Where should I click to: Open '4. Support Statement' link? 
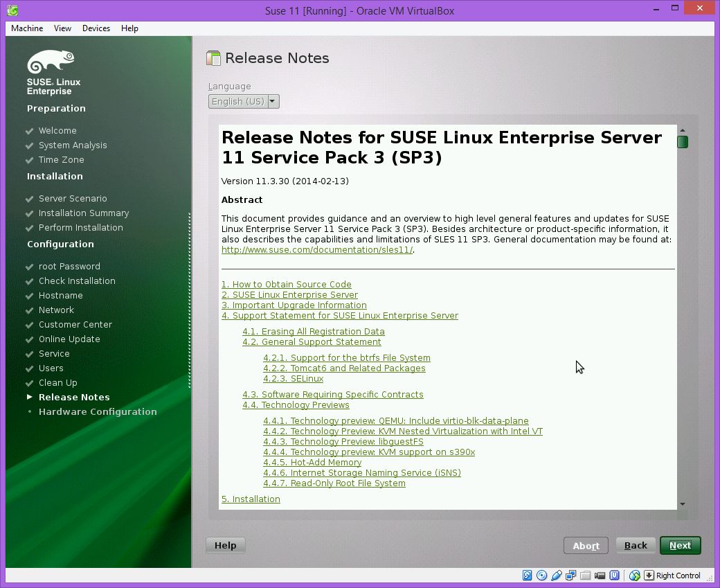click(340, 316)
